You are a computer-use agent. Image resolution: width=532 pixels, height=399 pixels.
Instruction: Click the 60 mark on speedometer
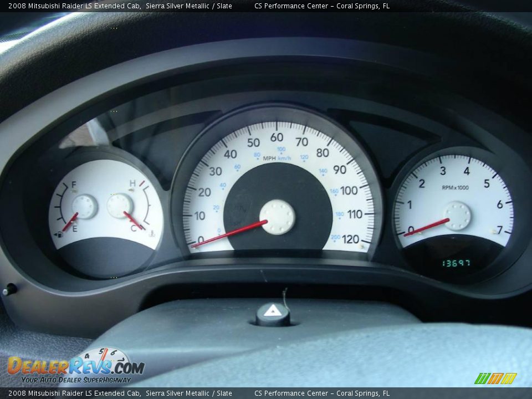pyautogui.click(x=277, y=137)
